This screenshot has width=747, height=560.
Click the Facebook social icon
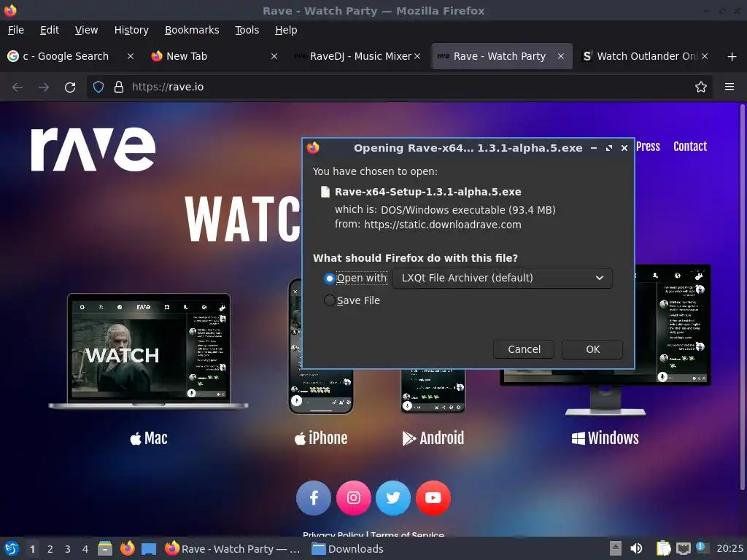pos(314,498)
